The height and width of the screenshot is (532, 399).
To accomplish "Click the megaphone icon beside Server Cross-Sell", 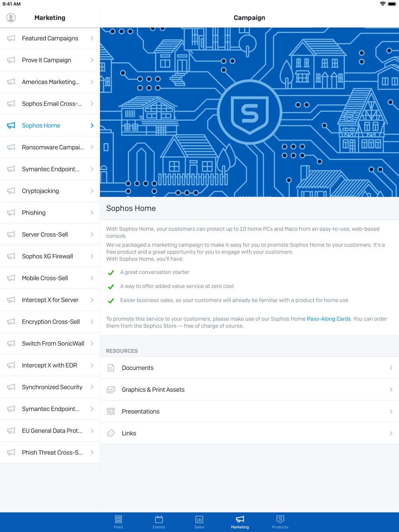I will point(11,234).
